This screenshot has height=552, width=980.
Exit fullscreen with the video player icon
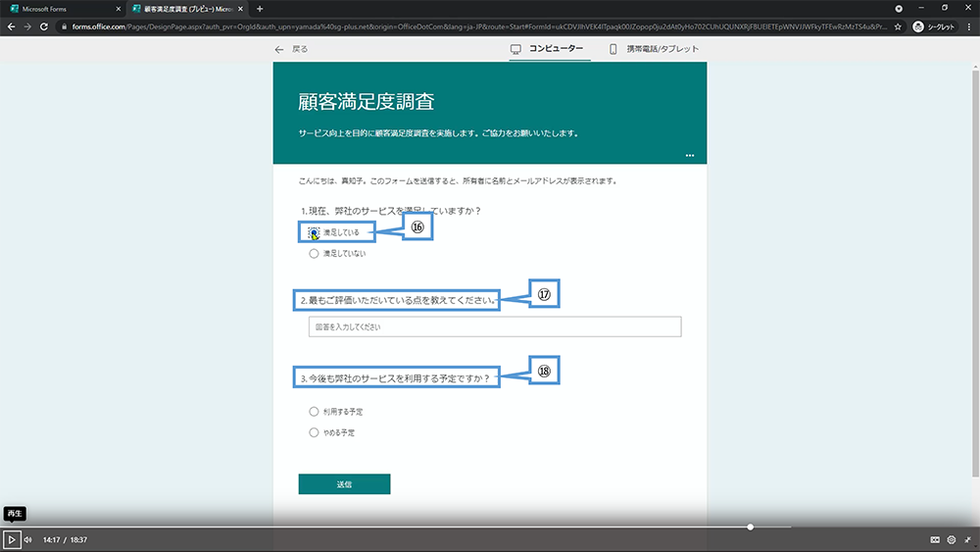(968, 539)
